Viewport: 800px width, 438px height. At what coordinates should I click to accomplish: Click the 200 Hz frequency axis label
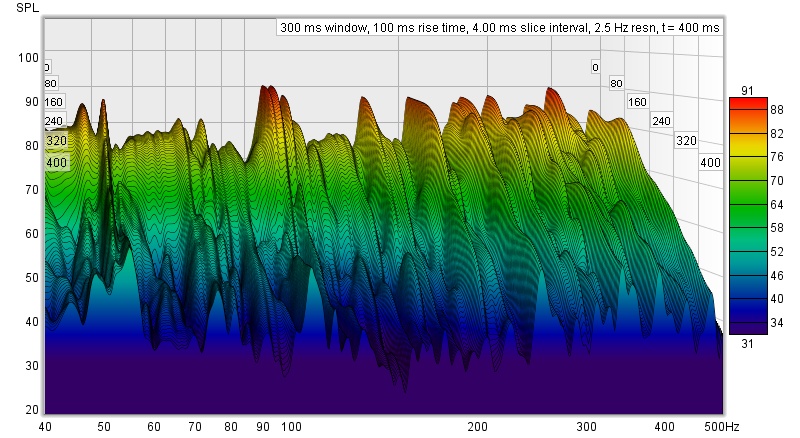tap(478, 427)
